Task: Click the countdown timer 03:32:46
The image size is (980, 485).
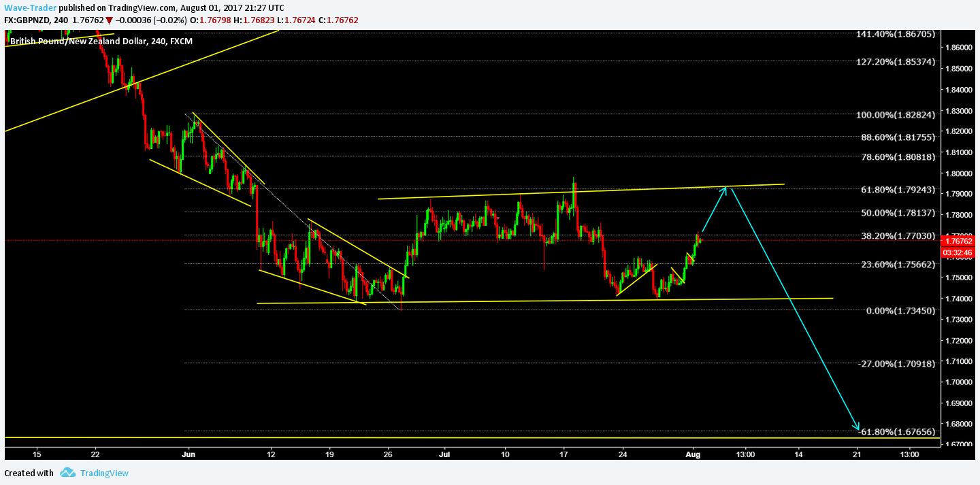Action: click(958, 252)
